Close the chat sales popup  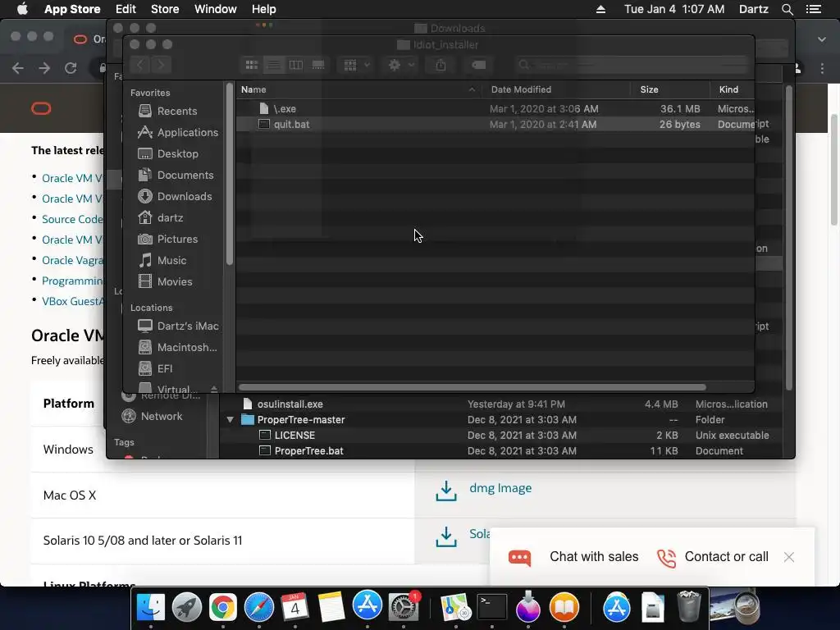coord(788,557)
